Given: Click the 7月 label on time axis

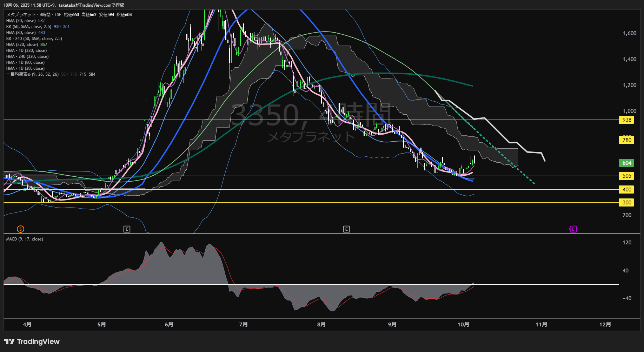Looking at the screenshot, I should pos(243,325).
